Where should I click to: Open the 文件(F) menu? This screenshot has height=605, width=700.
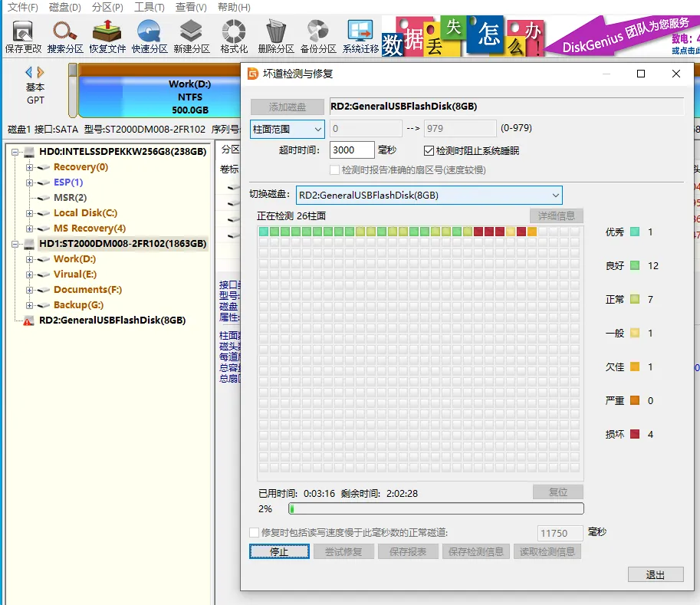tap(23, 7)
